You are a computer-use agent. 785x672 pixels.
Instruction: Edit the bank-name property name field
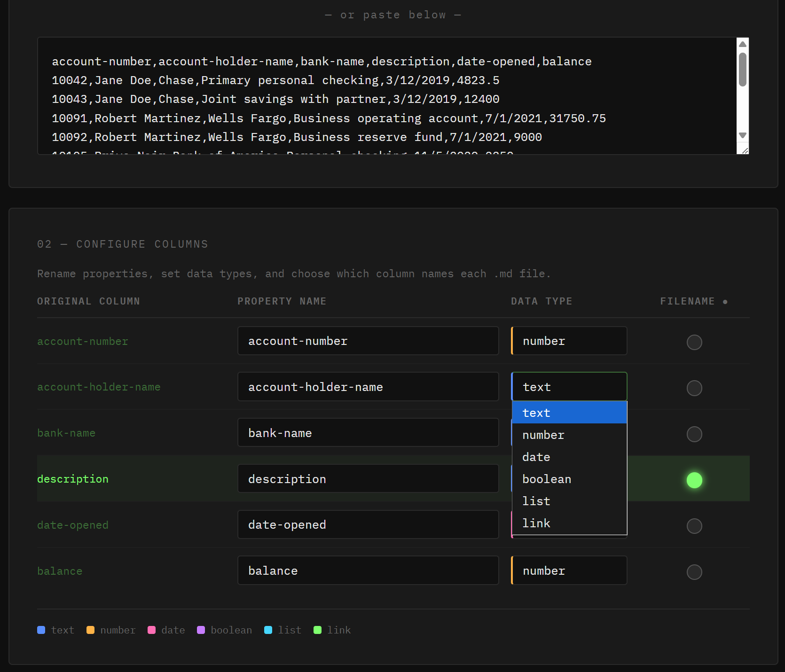coord(368,433)
